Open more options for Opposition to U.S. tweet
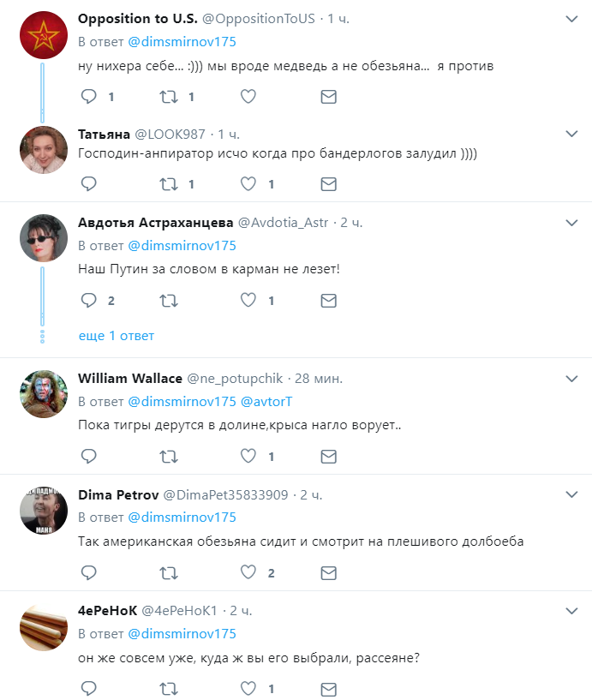 tap(572, 18)
